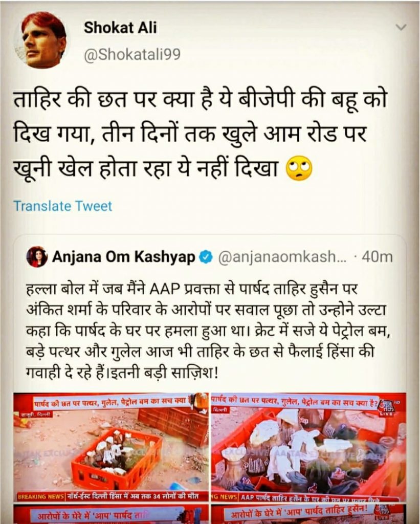Screen dimensions: 420x524
Task: Open the tweet options chevron menu
Action: coord(401,27)
